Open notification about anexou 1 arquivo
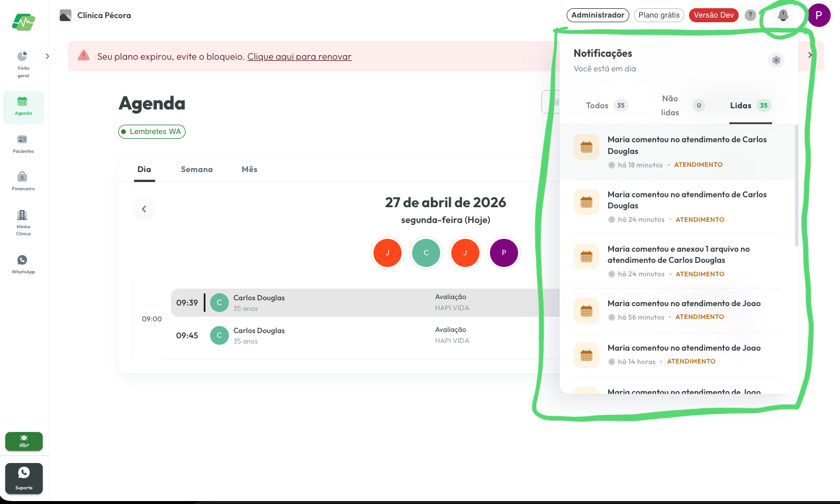This screenshot has width=840, height=504. click(677, 261)
